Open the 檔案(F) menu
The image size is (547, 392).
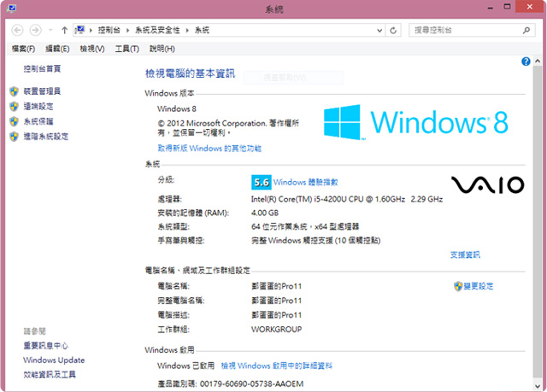point(23,49)
